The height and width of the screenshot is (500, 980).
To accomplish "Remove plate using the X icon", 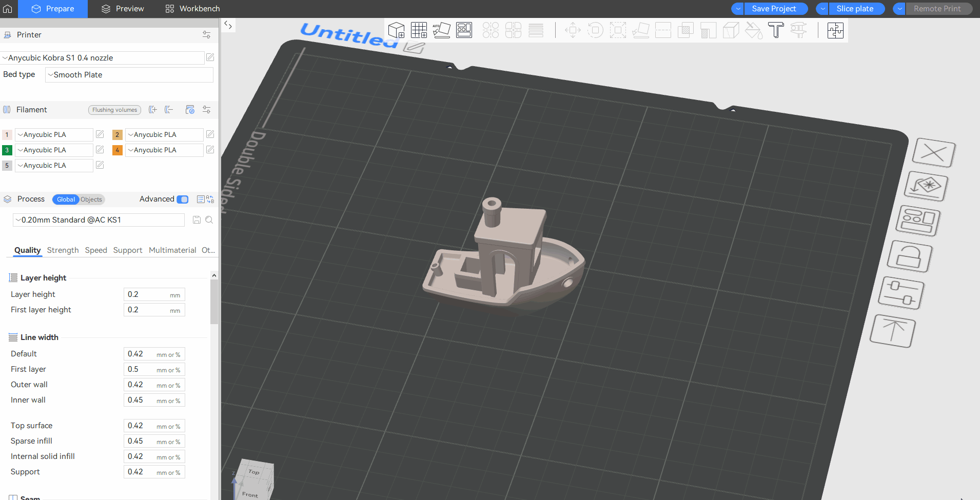I will (934, 153).
